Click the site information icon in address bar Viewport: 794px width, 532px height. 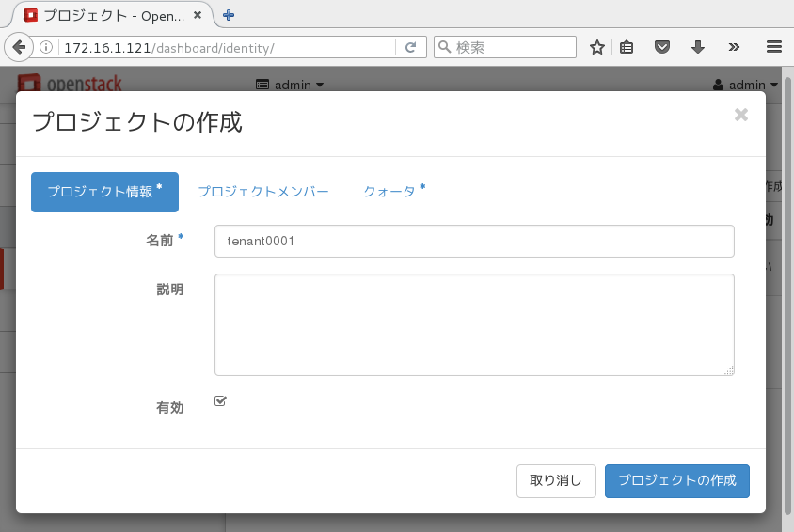point(46,47)
